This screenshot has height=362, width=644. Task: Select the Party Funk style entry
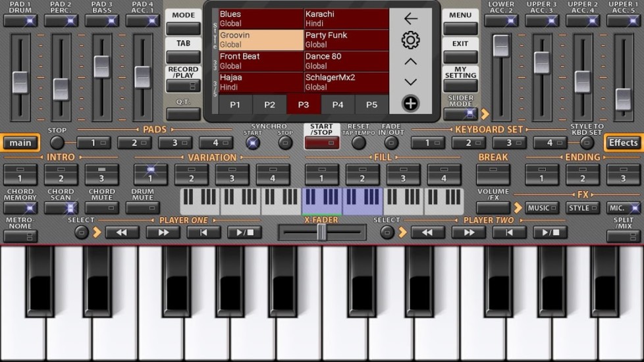point(346,39)
